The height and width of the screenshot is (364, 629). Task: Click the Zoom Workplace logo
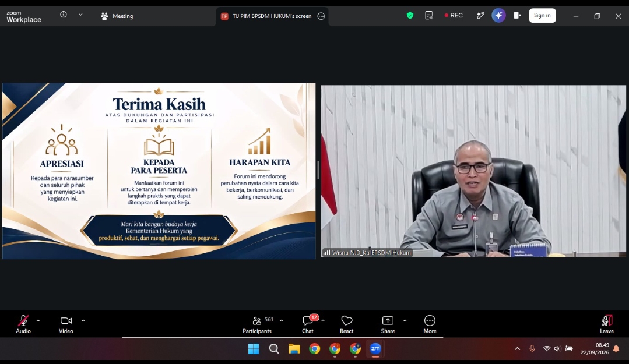click(x=24, y=17)
